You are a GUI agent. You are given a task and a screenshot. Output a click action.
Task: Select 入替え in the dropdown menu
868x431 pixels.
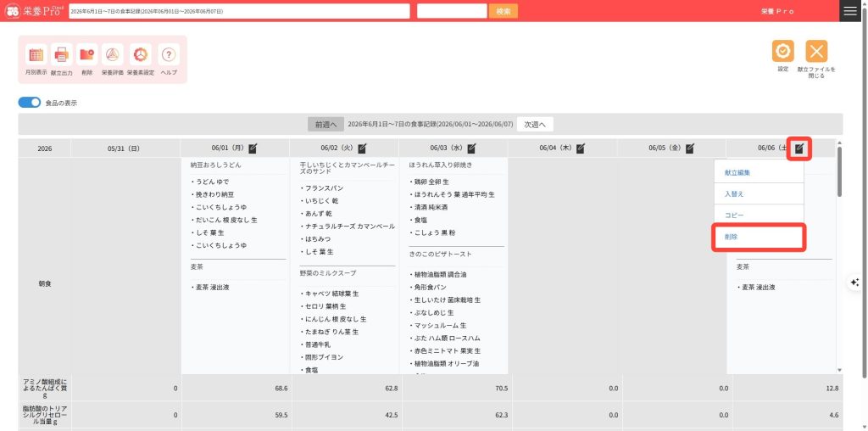point(759,194)
